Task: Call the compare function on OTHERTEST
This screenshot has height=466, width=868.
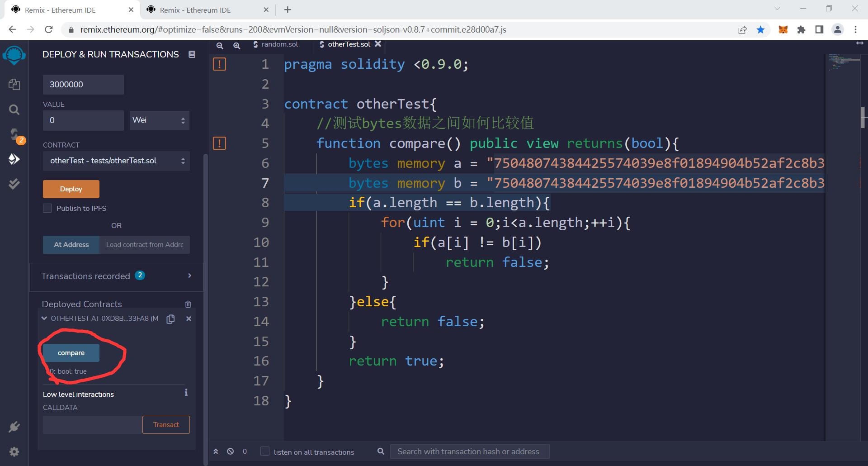Action: pos(71,352)
